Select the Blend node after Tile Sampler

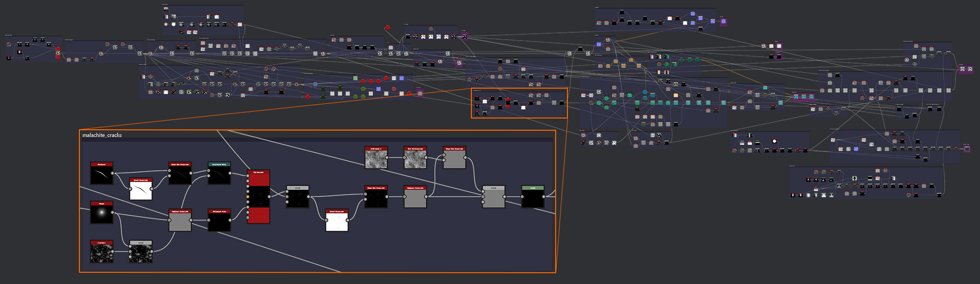pyautogui.click(x=297, y=197)
